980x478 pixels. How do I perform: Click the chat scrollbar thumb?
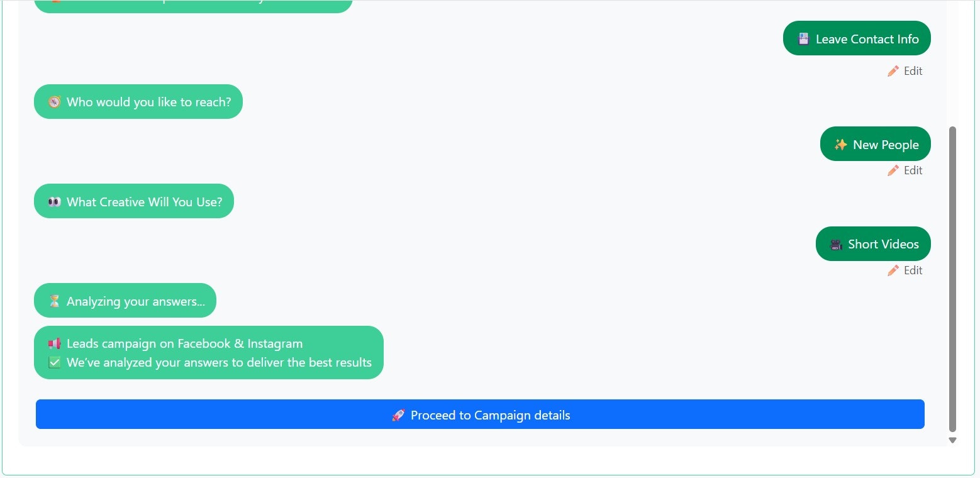coord(952,279)
